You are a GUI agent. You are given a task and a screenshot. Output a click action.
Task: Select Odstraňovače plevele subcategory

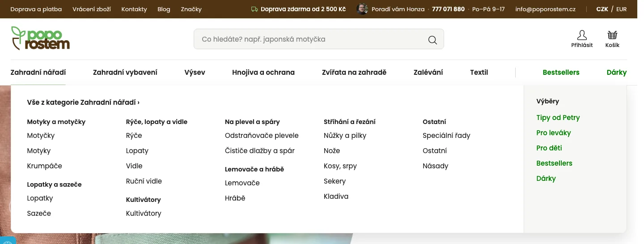click(x=262, y=135)
